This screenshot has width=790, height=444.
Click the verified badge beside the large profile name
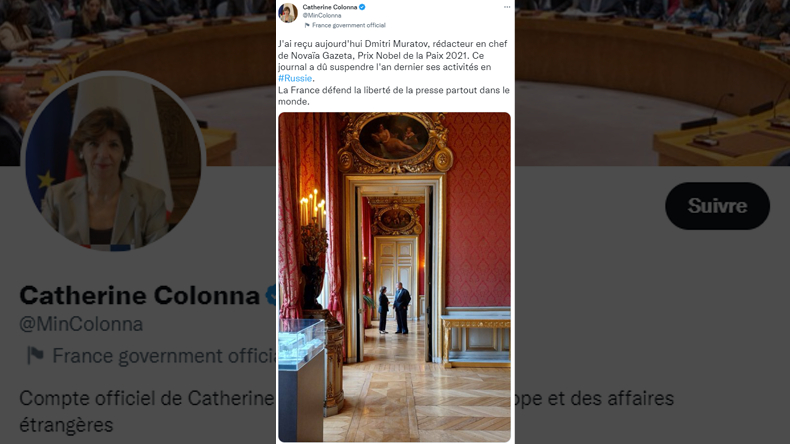pos(271,295)
